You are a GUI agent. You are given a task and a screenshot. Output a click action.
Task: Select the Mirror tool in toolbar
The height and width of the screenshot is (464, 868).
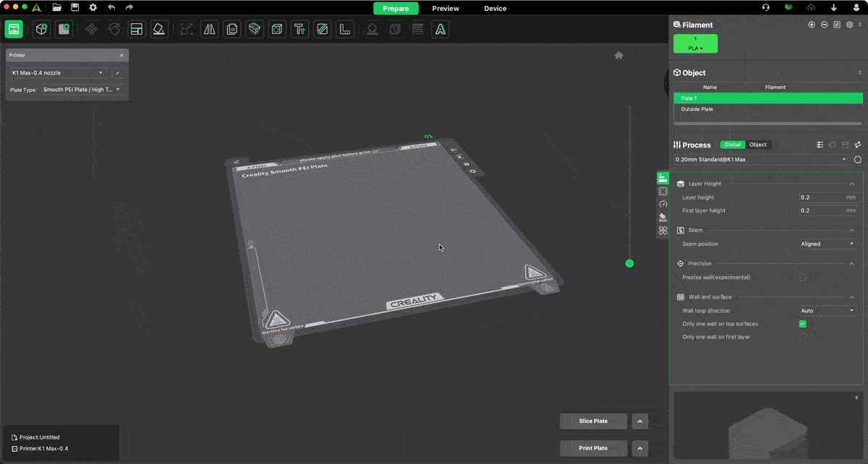pos(210,30)
